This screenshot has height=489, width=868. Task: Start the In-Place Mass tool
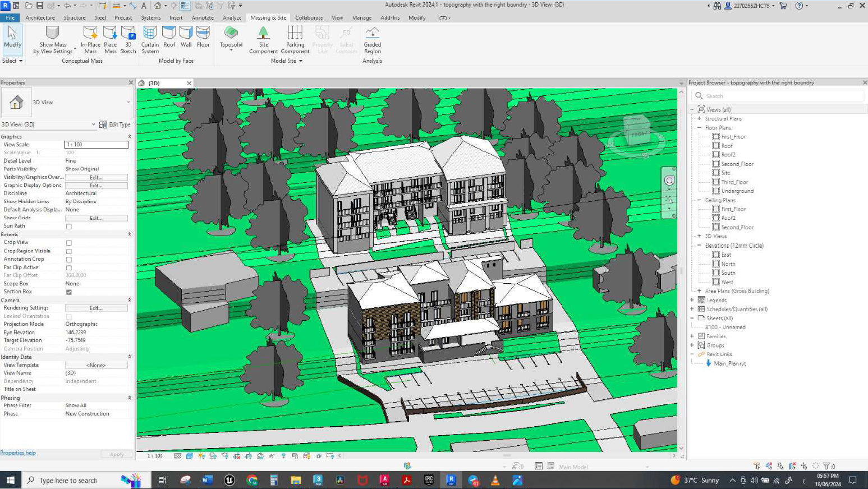coord(90,40)
